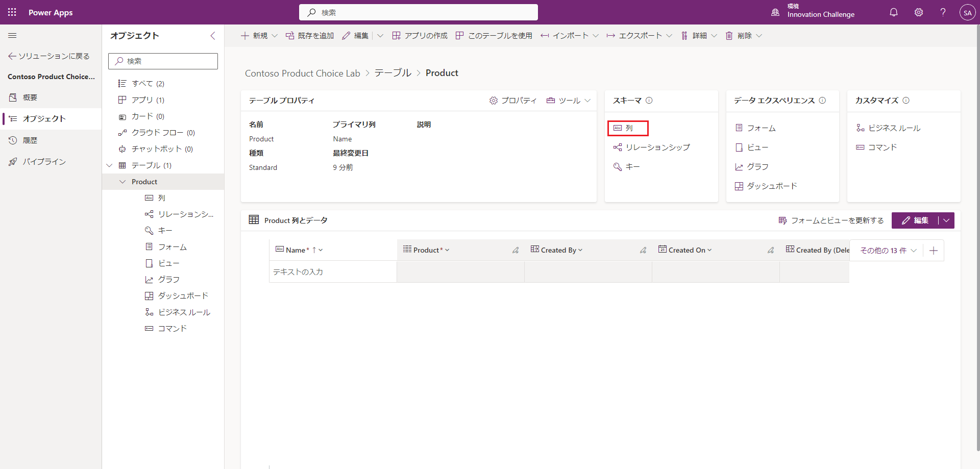Screen dimensions: 980x469
Task: Click Contoso Product Choice Lab breadcrumb
Action: click(x=303, y=73)
